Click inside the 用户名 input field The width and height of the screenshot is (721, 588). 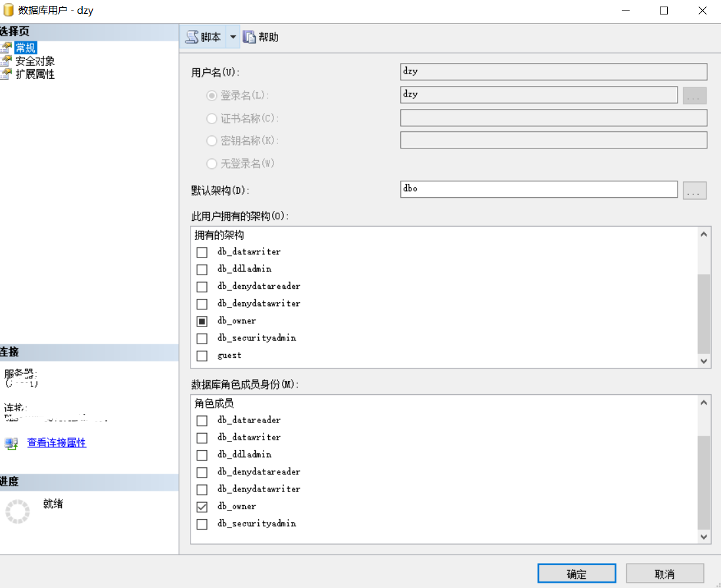click(x=552, y=71)
